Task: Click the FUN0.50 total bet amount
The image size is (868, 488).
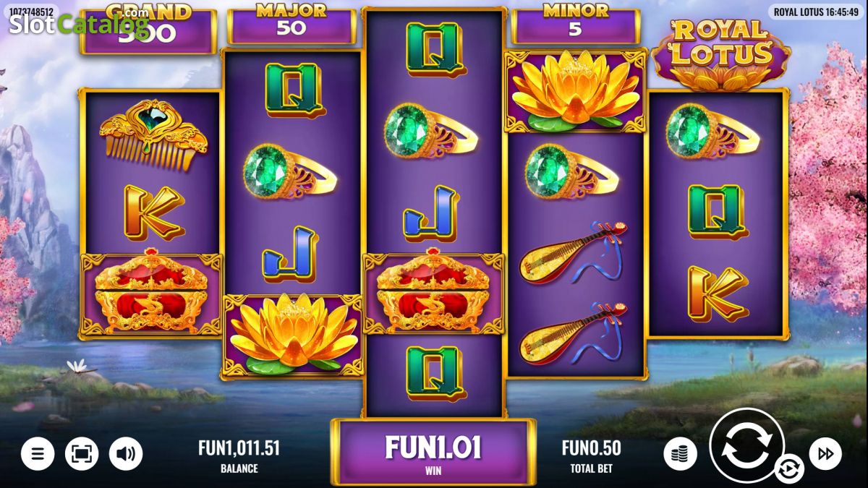Action: [x=592, y=448]
